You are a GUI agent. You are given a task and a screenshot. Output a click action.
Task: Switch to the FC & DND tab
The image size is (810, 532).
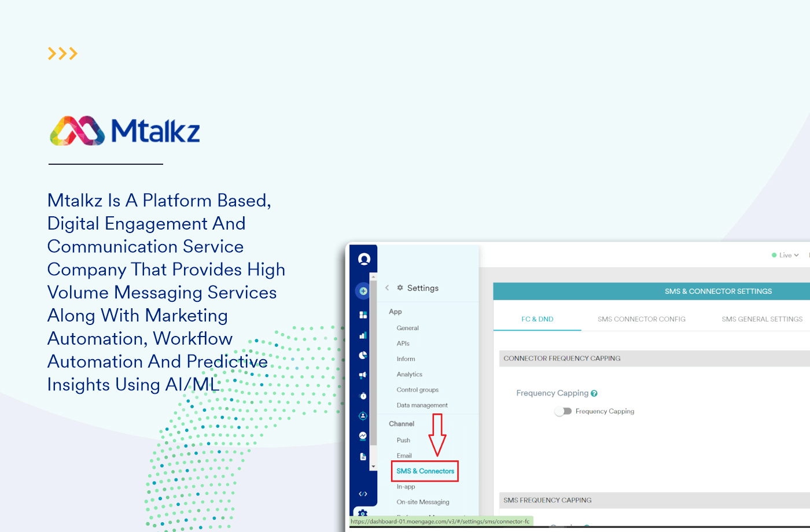click(x=537, y=319)
